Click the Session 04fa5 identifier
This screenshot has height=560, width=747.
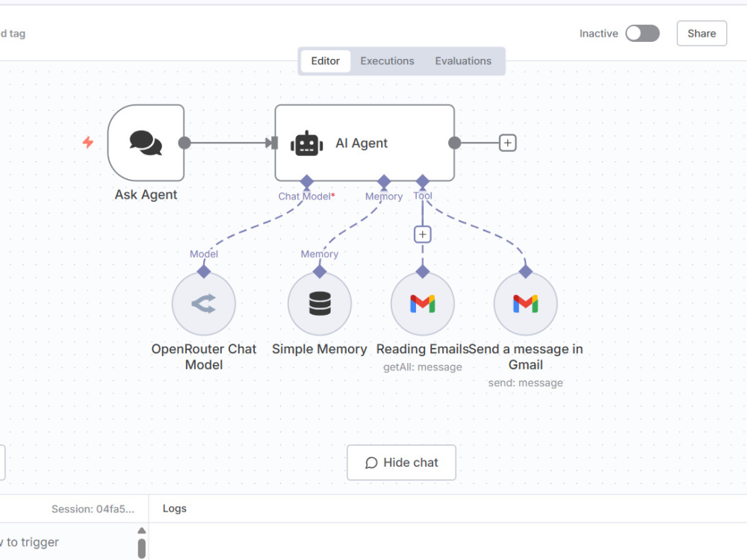[93, 509]
